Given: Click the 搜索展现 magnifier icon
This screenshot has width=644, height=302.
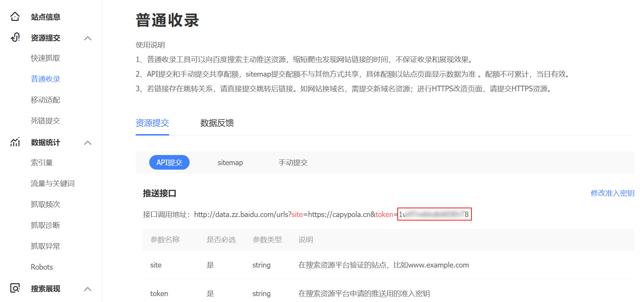Looking at the screenshot, I should pyautogui.click(x=15, y=288).
